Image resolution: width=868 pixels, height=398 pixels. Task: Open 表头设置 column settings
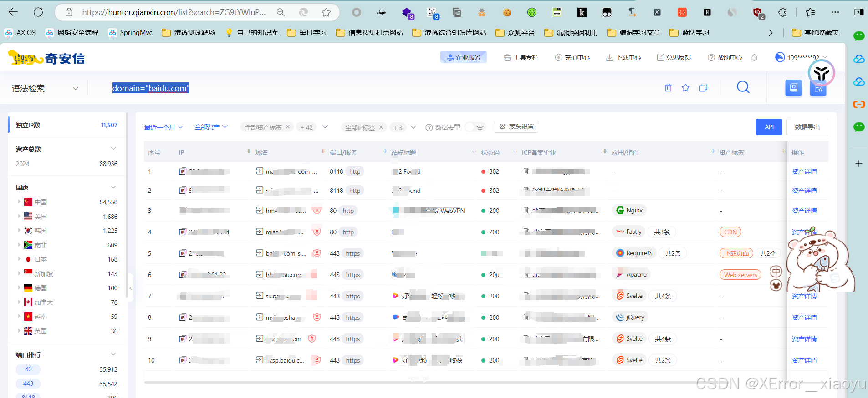point(516,126)
